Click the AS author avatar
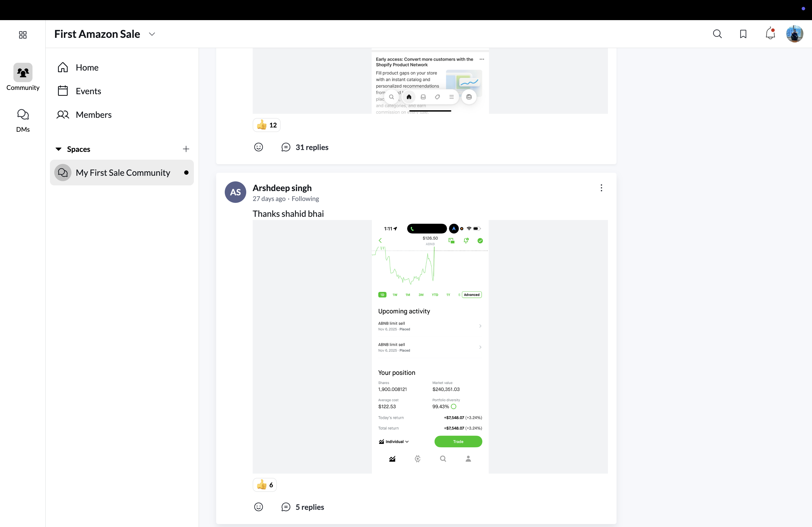The image size is (812, 527). coord(235,192)
